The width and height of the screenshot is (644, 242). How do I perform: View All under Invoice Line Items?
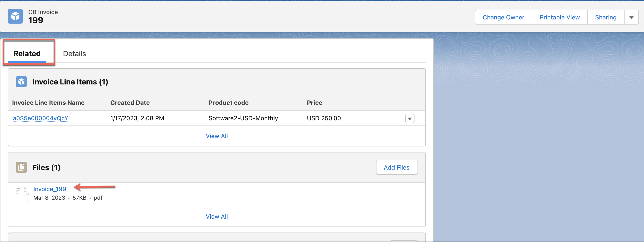(217, 136)
